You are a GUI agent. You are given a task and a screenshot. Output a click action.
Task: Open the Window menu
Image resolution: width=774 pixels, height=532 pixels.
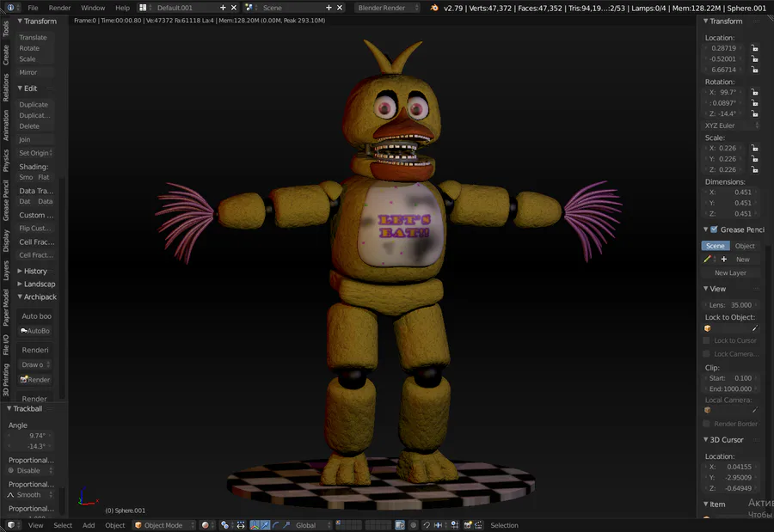tap(93, 8)
